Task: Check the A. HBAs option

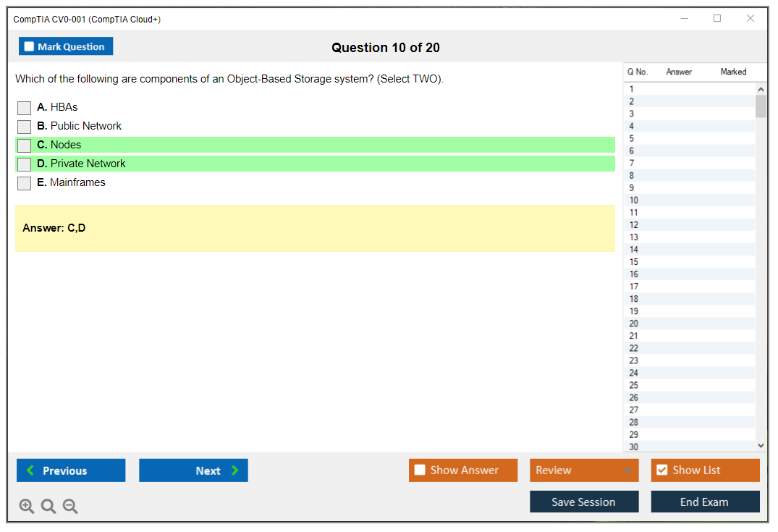Action: tap(25, 108)
